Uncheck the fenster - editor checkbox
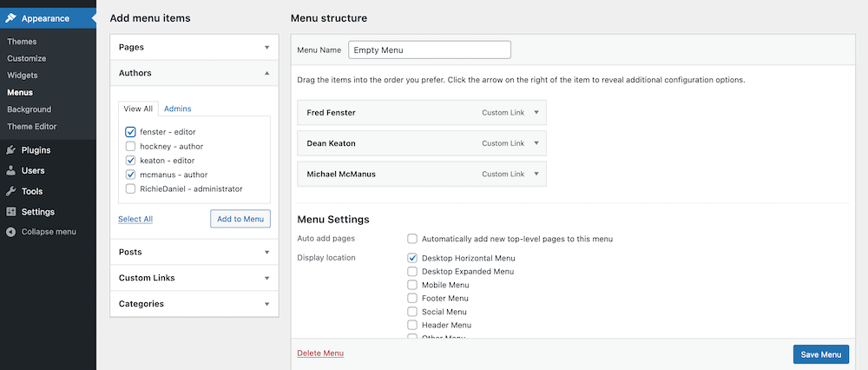This screenshot has width=868, height=370. (x=130, y=132)
